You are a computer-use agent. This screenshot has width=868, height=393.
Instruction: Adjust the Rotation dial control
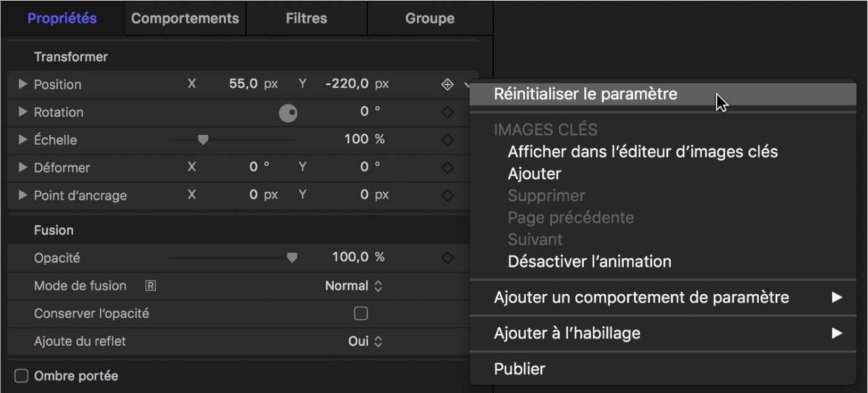click(288, 112)
